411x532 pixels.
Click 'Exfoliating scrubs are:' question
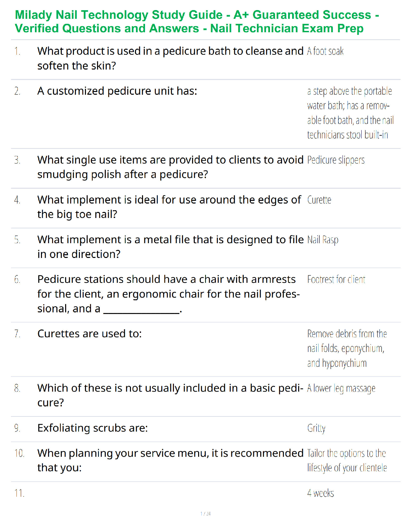(93, 428)
